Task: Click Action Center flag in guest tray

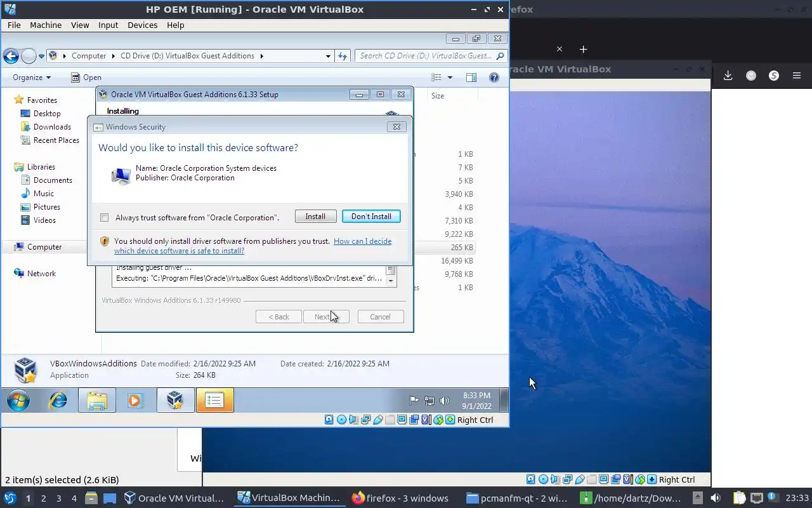Action: coord(414,401)
